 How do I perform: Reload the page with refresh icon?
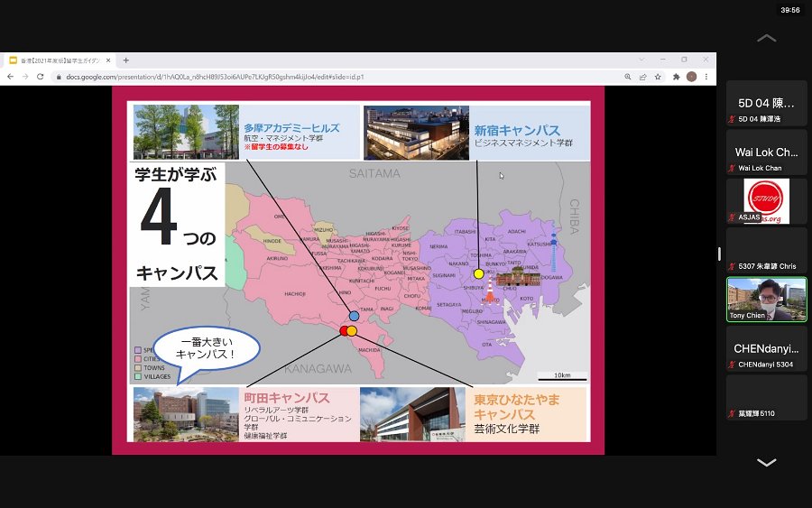pyautogui.click(x=40, y=77)
